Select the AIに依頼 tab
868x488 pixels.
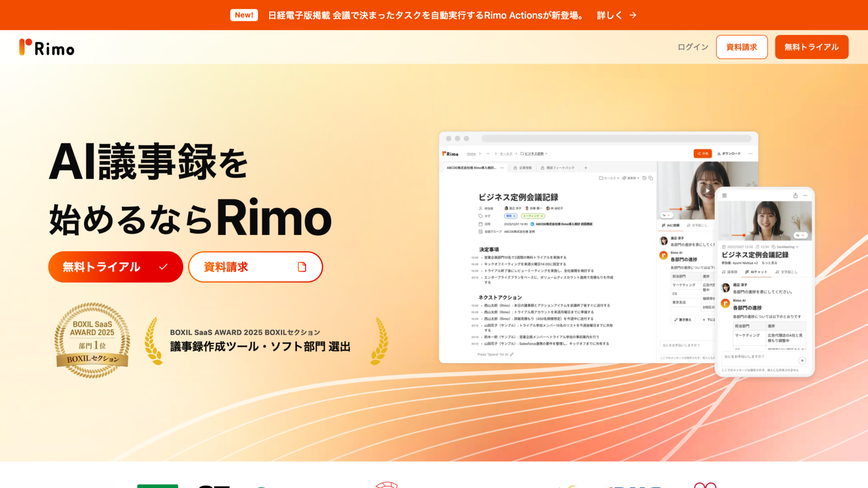point(670,225)
